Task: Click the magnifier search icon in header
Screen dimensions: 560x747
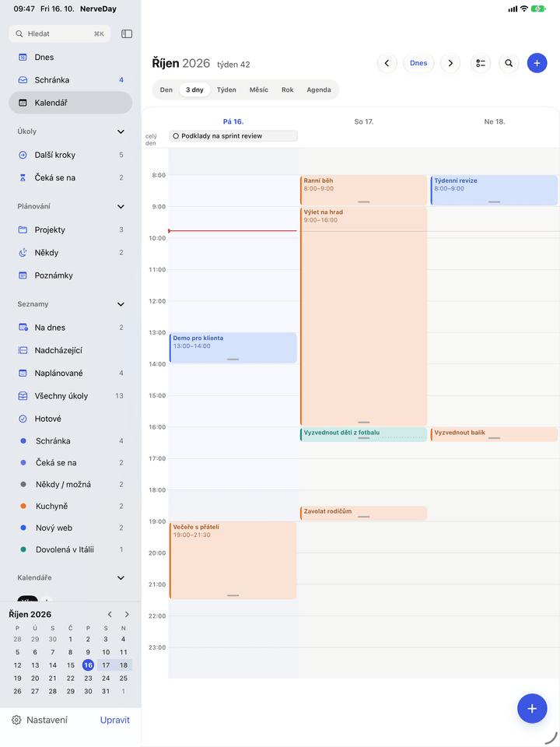Action: point(509,63)
